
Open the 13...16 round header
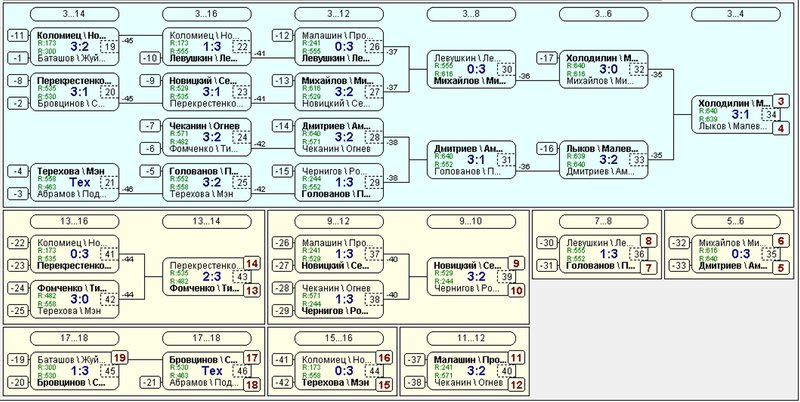coord(74,221)
